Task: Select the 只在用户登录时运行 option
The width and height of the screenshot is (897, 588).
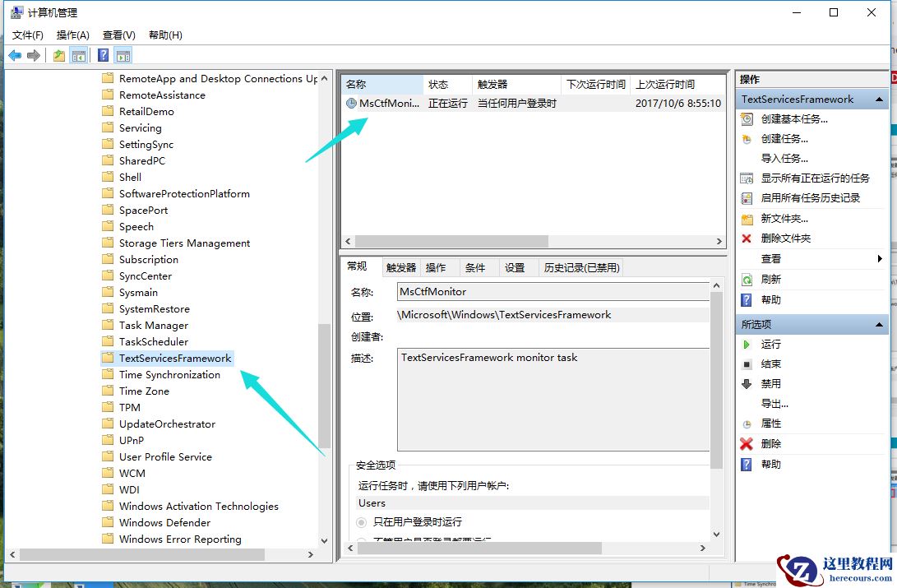Action: point(361,522)
